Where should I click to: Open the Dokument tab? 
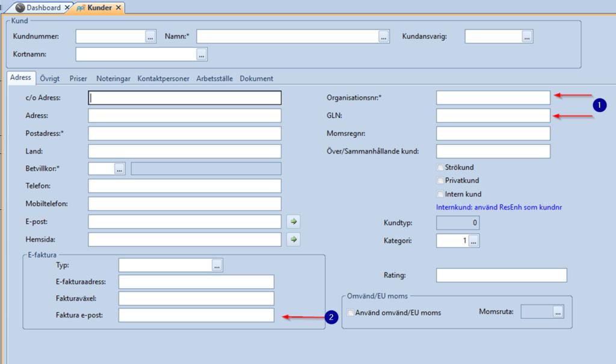click(256, 79)
